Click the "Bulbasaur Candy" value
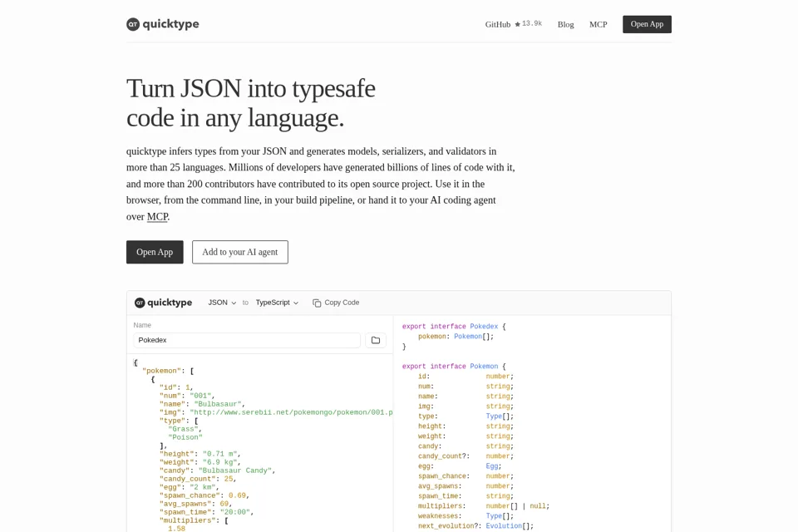Viewport: 798px width, 532px height. [x=235, y=470]
